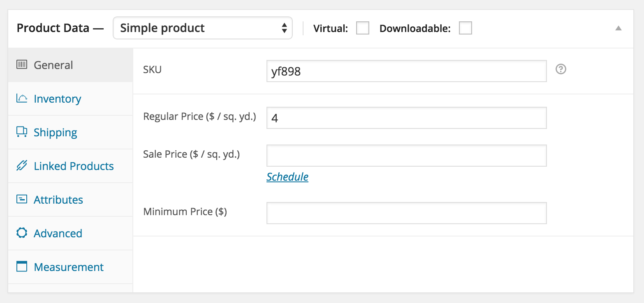The image size is (644, 303).
Task: Click the Inventory chart icon
Action: (x=21, y=99)
